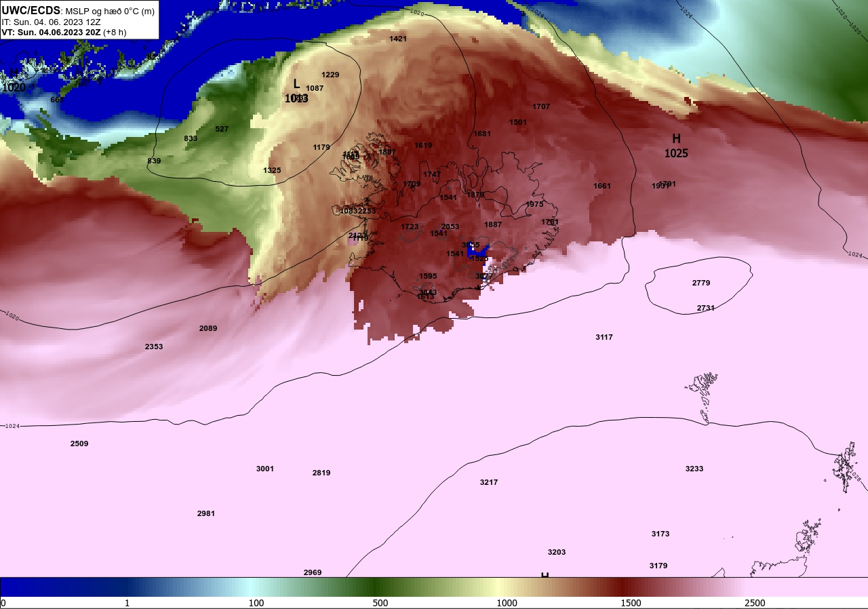Click the 3117 height value
Image resolution: width=868 pixels, height=609 pixels.
pyautogui.click(x=604, y=337)
